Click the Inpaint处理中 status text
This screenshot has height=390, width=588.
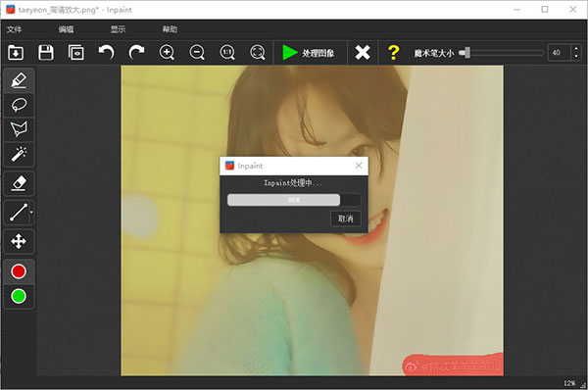(293, 183)
